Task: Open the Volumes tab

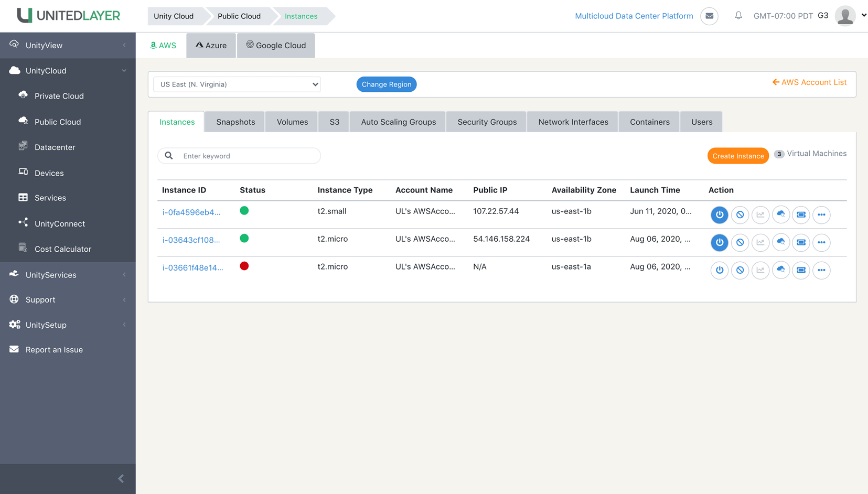Action: pos(292,122)
